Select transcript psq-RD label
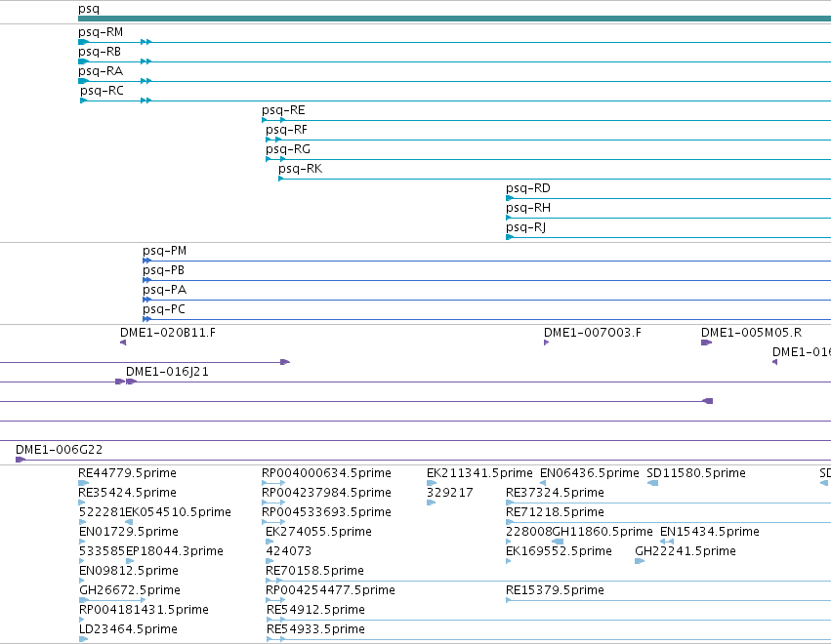Image resolution: width=831 pixels, height=644 pixels. [x=528, y=188]
